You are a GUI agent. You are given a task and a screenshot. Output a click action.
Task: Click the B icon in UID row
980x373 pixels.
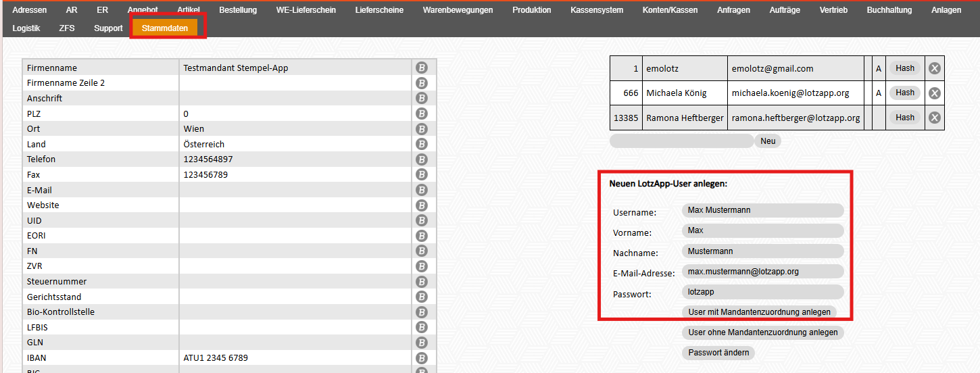[x=422, y=220]
